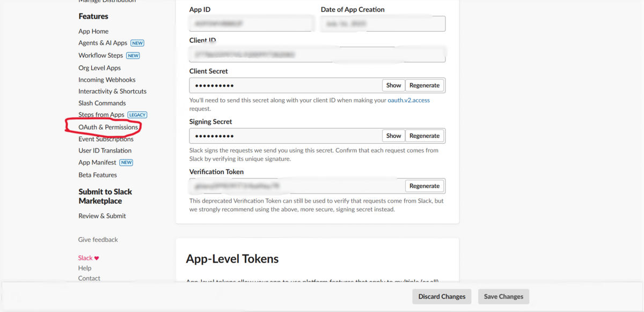Screen dimensions: 644x312
Task: Click the LEGACY badge beside Steps from Apps
Action: pyautogui.click(x=137, y=115)
